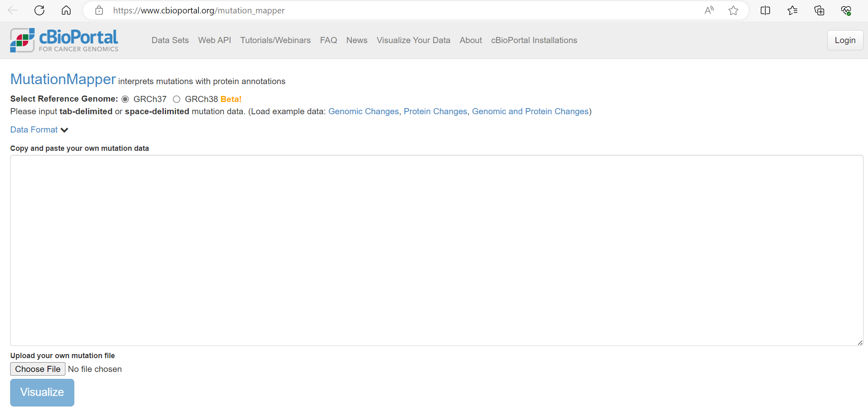
Task: Focus the mutation data text area
Action: coord(437,250)
